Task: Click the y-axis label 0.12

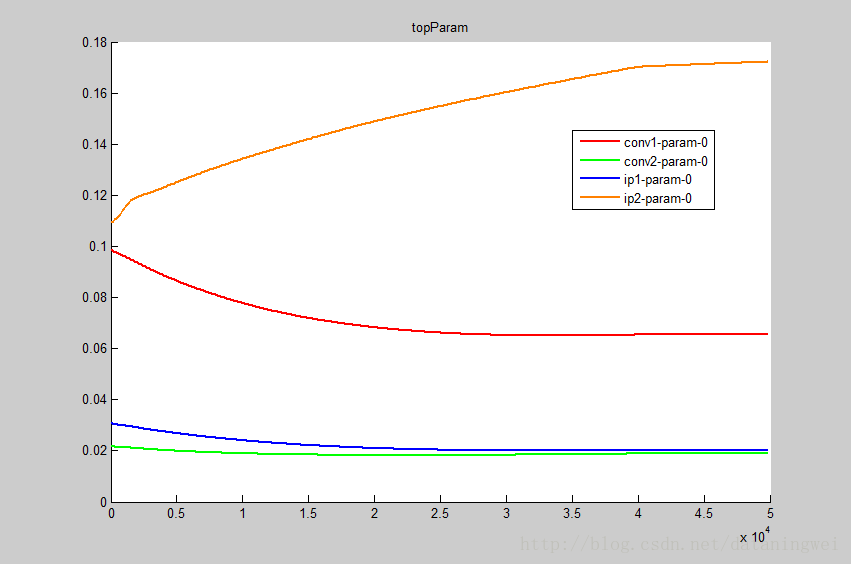Action: point(94,195)
